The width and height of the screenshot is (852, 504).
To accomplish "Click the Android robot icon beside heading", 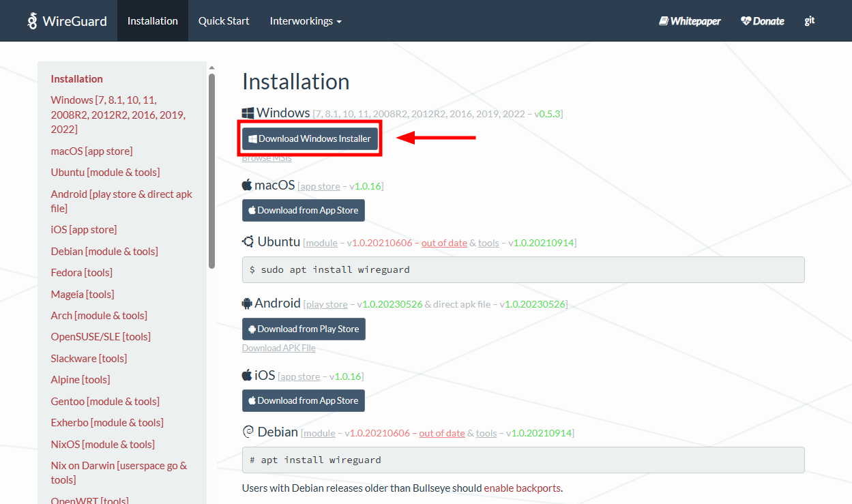I will click(x=247, y=303).
